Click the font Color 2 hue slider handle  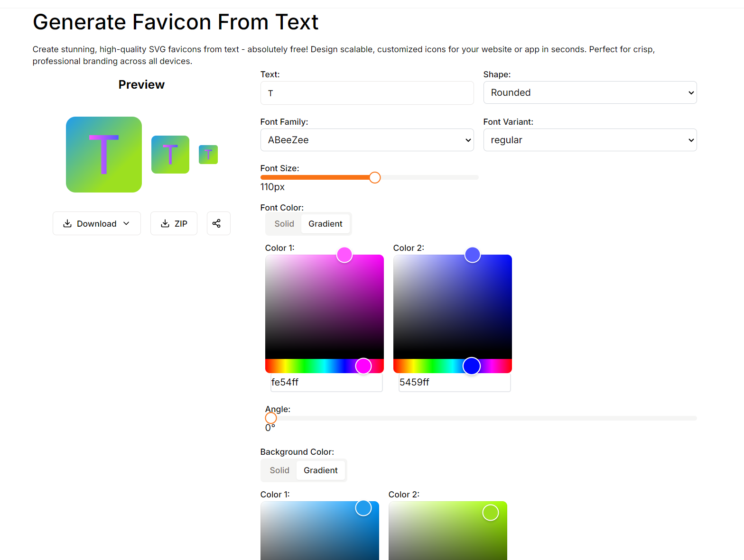click(x=472, y=366)
